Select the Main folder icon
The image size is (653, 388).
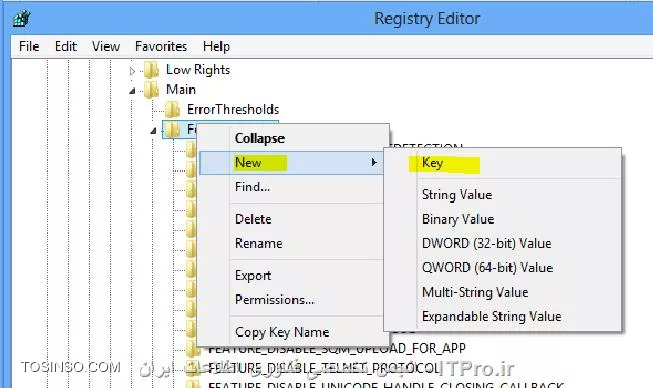(x=152, y=90)
